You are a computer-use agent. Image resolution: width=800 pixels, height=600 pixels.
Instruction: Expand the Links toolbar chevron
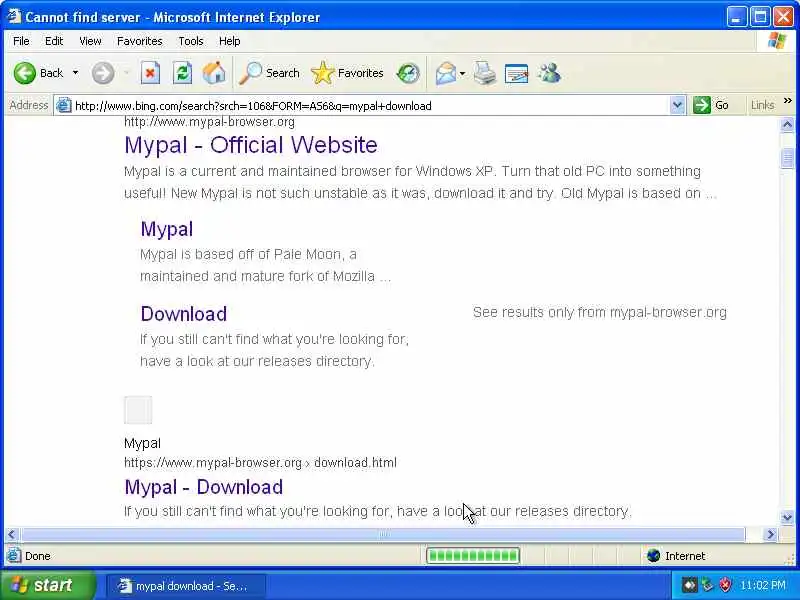pos(788,101)
